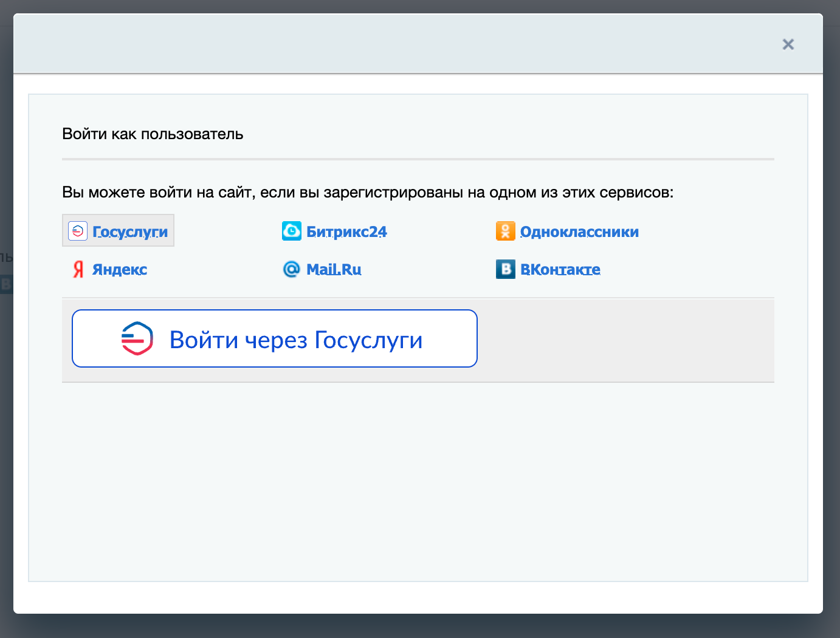The image size is (840, 638).
Task: Click the Войти как пользователь heading
Action: (153, 134)
